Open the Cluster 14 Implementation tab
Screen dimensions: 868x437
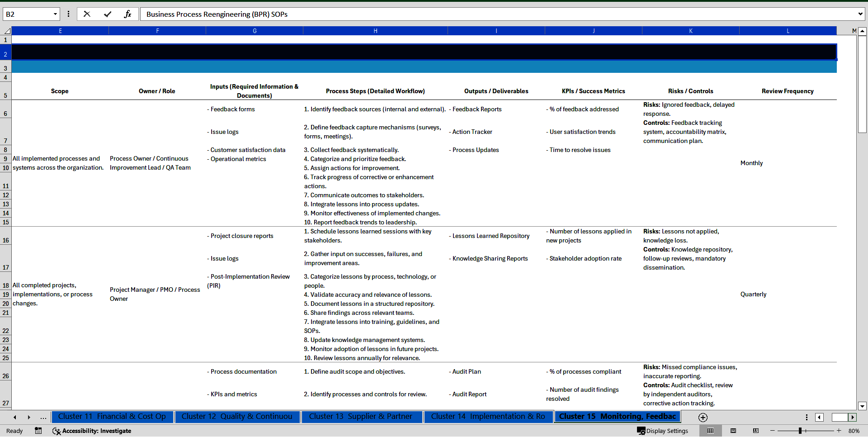pos(488,417)
